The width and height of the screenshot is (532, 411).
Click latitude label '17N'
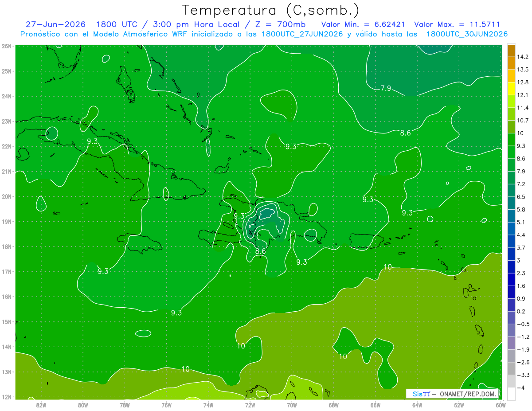coord(7,271)
